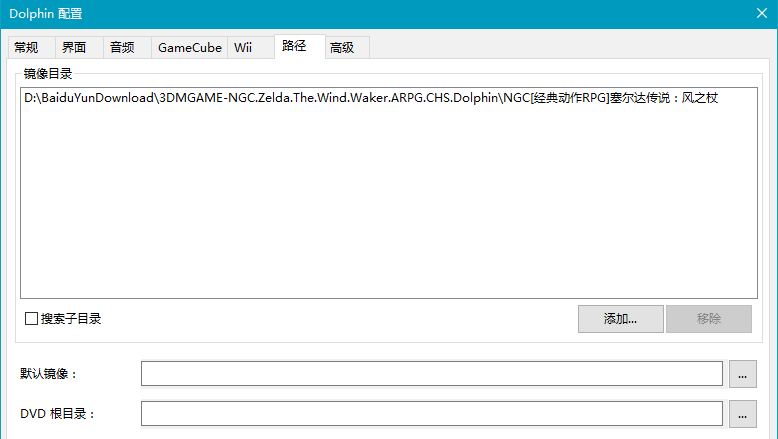Focus the DVD 根目录 input field

(432, 414)
